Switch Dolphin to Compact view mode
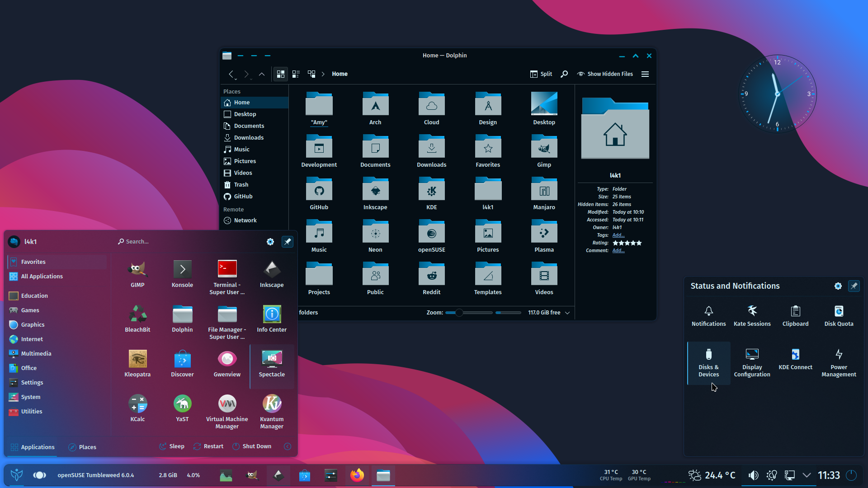 tap(296, 74)
